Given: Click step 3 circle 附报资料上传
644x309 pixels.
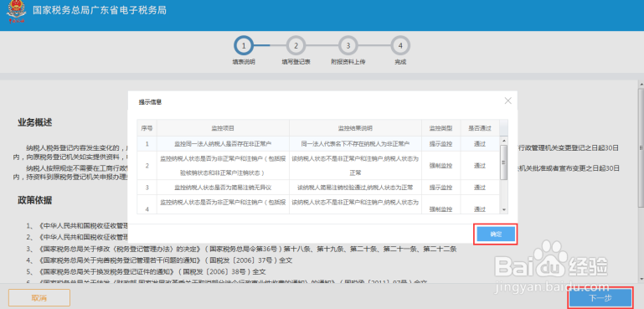Looking at the screenshot, I should tap(348, 45).
